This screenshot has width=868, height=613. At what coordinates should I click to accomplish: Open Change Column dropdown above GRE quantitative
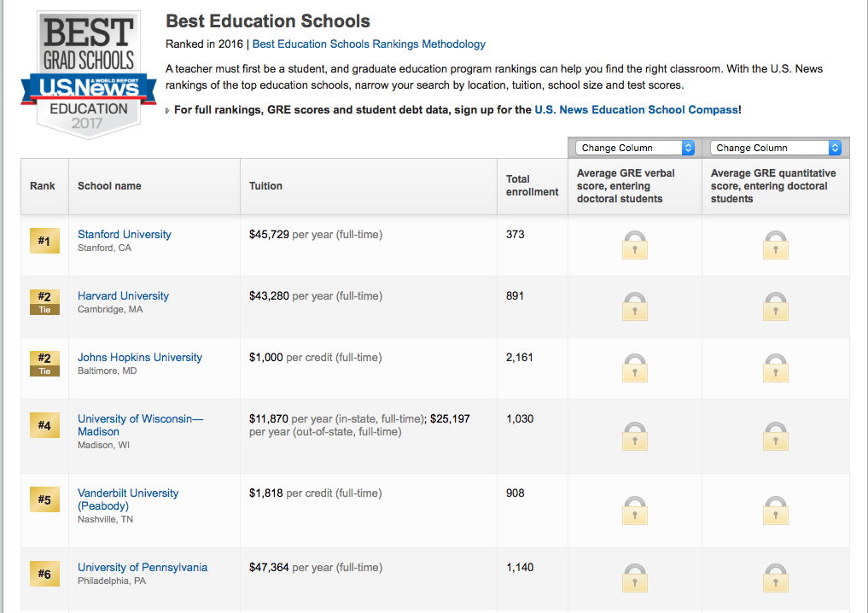(x=775, y=148)
